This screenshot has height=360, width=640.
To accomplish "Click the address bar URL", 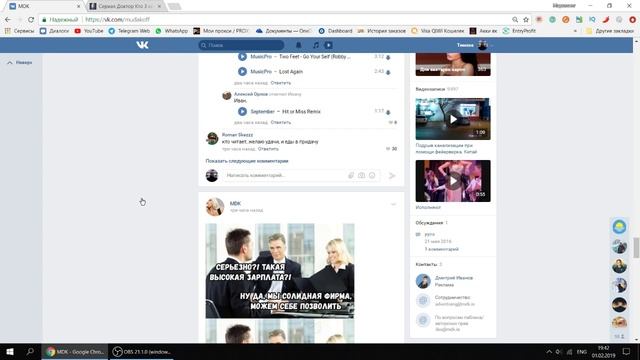I will click(x=118, y=20).
